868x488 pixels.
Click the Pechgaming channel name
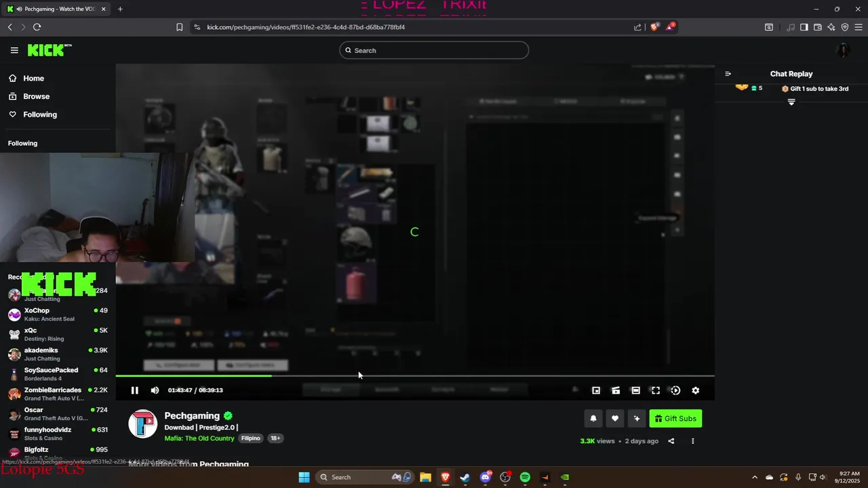pyautogui.click(x=192, y=415)
